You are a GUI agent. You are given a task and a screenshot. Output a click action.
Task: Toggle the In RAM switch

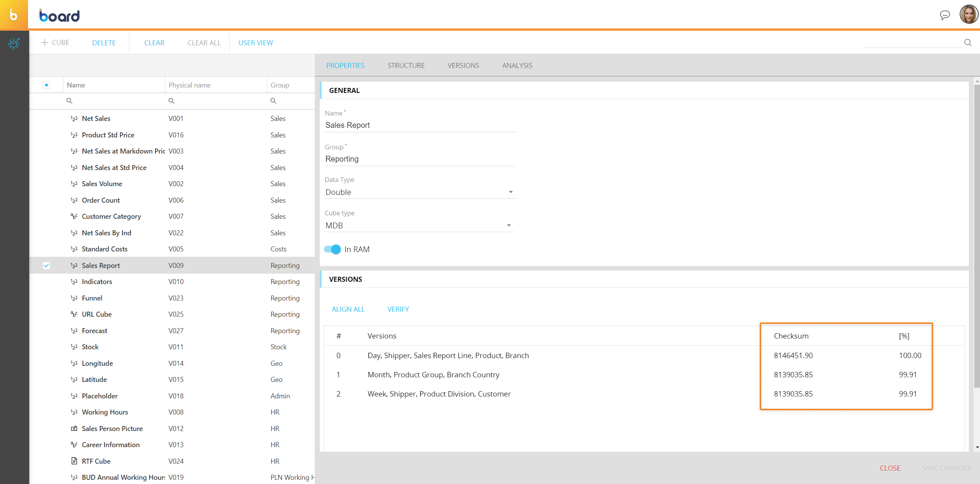click(332, 249)
